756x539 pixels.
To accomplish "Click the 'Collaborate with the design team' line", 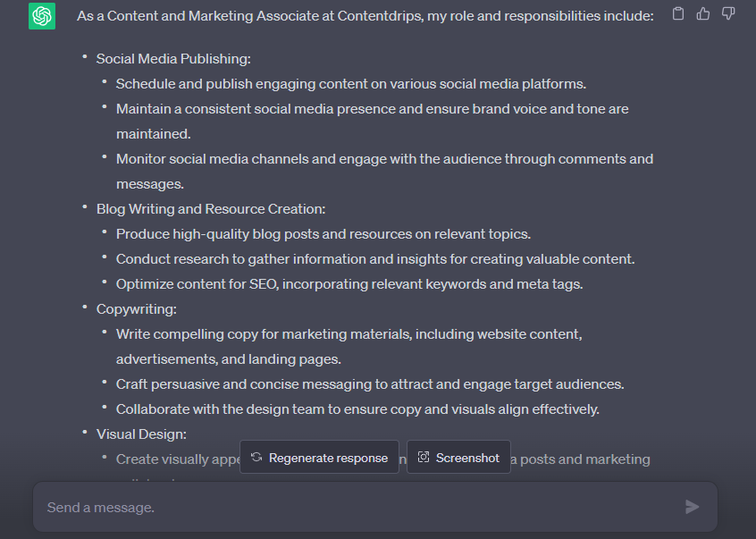I will tap(357, 409).
